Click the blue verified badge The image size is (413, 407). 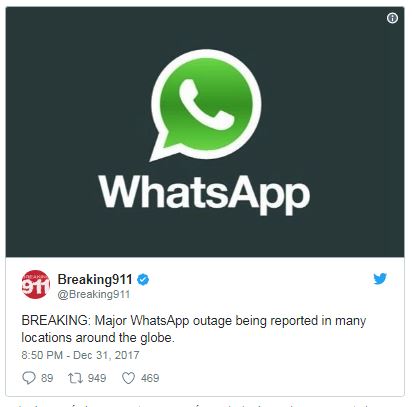(143, 279)
